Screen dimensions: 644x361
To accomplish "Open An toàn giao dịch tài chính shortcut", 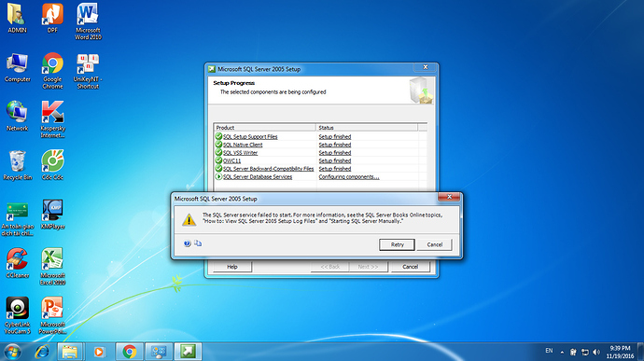I will coord(17,218).
